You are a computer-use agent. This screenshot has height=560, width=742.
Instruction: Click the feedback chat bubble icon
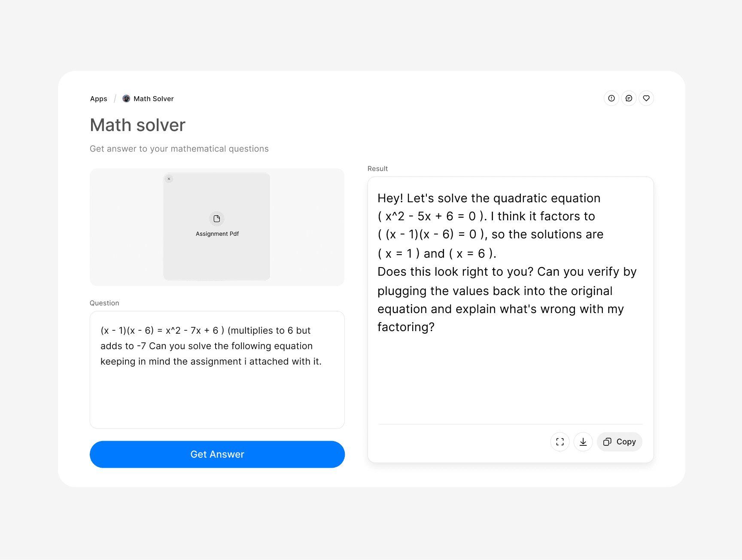coord(629,98)
